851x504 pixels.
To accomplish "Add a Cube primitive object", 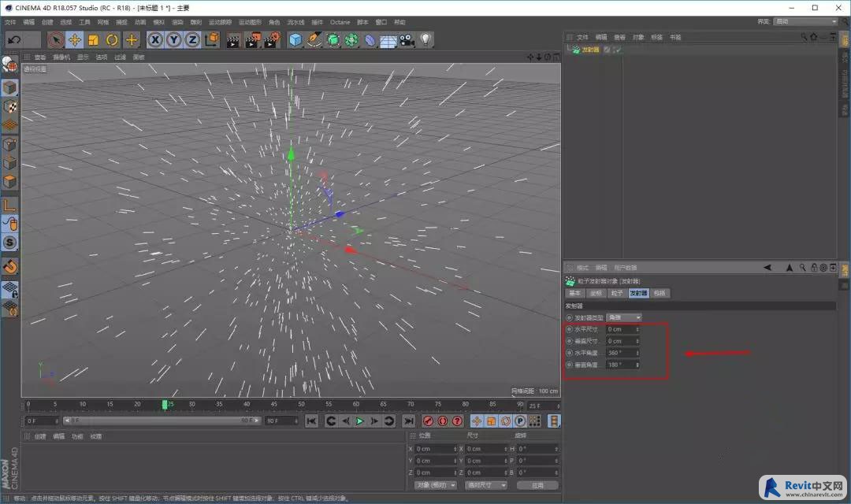I will pos(295,39).
